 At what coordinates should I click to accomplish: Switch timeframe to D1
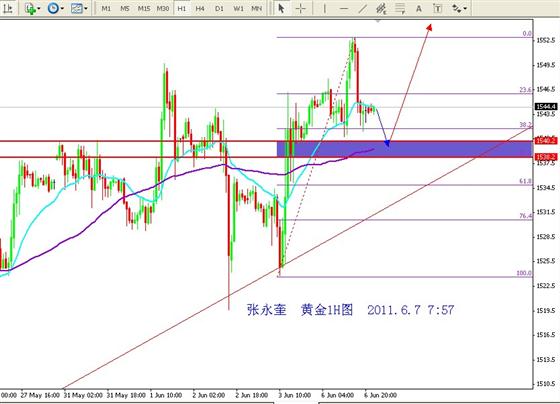pyautogui.click(x=219, y=8)
